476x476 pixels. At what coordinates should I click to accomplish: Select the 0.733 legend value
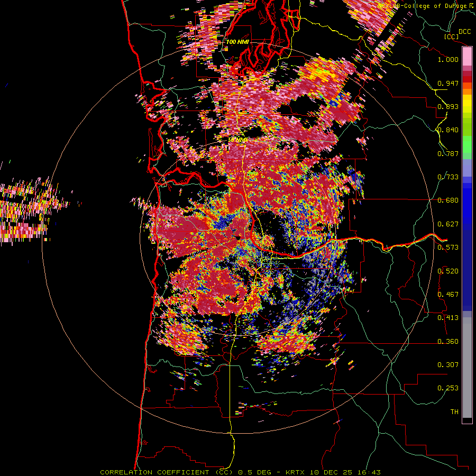coord(448,177)
